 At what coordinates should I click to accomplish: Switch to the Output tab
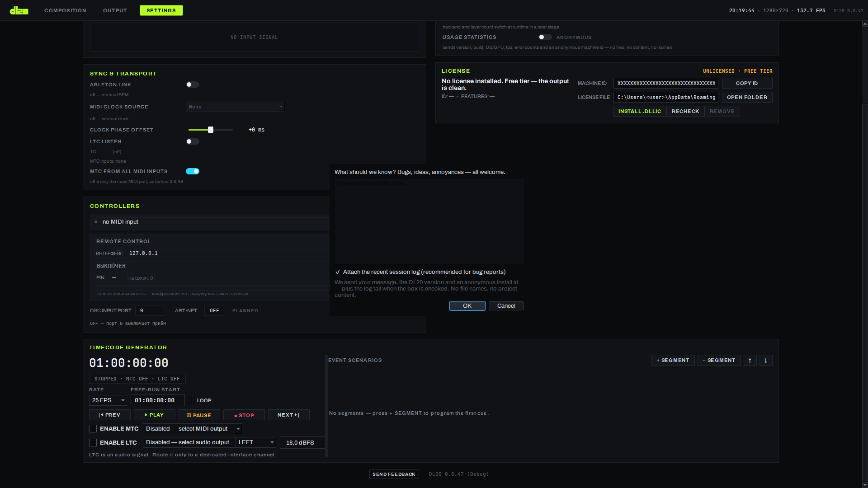(x=115, y=10)
